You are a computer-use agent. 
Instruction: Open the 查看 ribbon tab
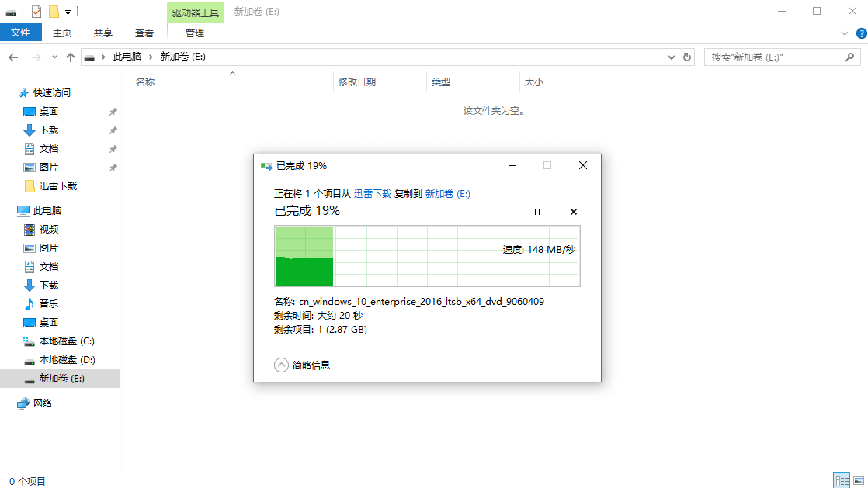[x=144, y=33]
